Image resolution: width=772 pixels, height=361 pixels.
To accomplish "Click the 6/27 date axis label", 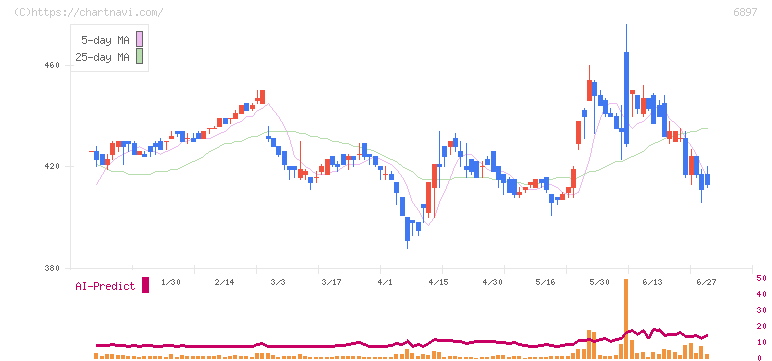I will [706, 282].
